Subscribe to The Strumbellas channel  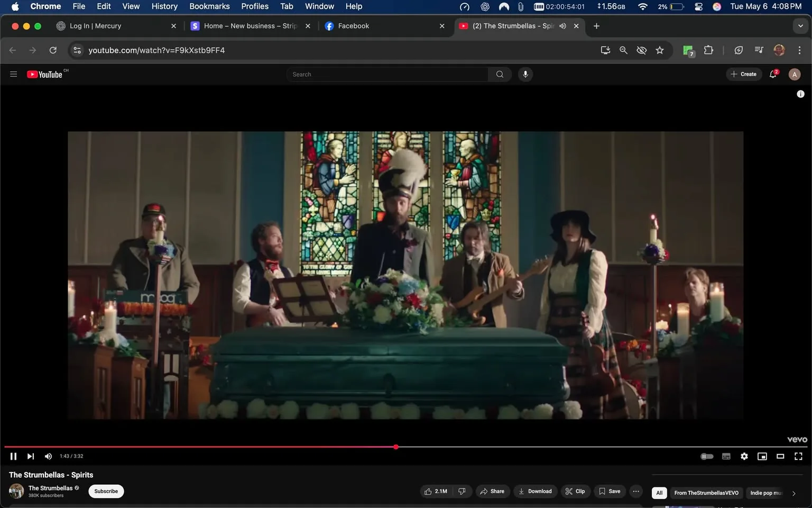pyautogui.click(x=105, y=491)
